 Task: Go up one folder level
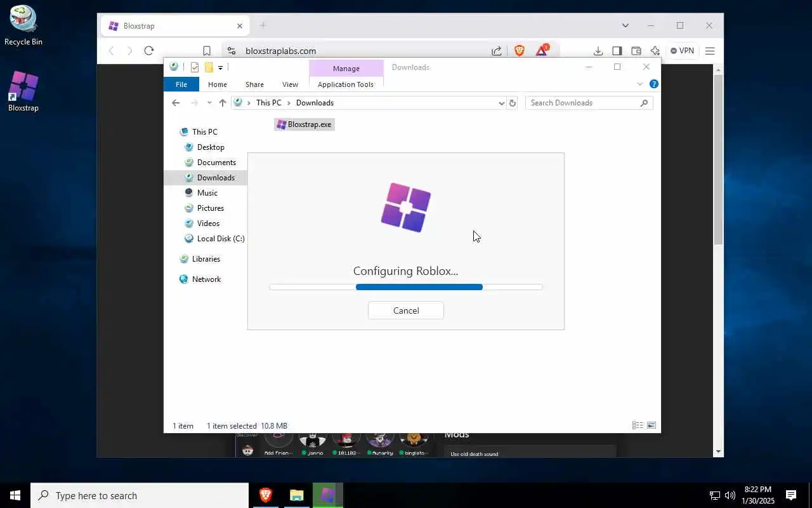(x=222, y=103)
